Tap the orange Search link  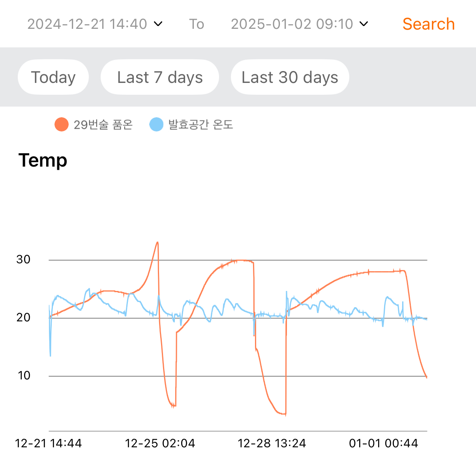click(429, 24)
